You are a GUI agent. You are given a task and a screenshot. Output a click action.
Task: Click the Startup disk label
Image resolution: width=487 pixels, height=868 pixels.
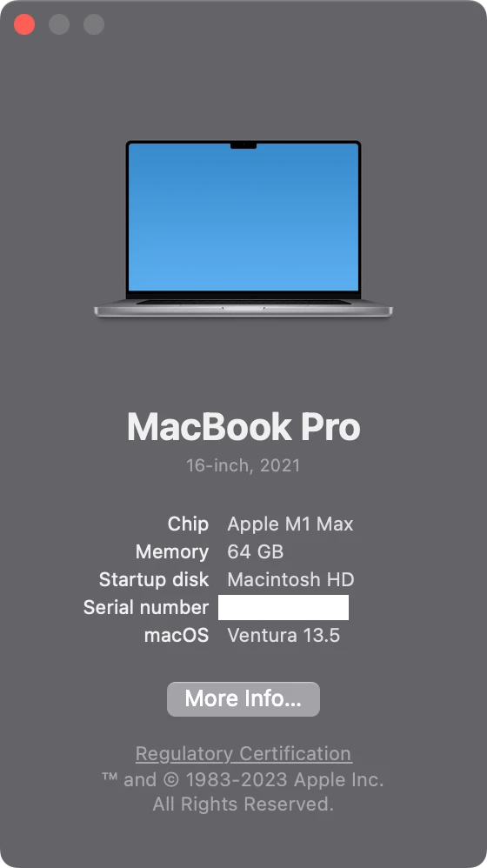[154, 579]
